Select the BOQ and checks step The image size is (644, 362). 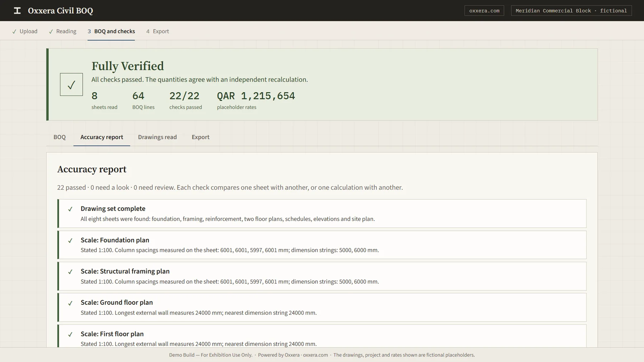(111, 31)
